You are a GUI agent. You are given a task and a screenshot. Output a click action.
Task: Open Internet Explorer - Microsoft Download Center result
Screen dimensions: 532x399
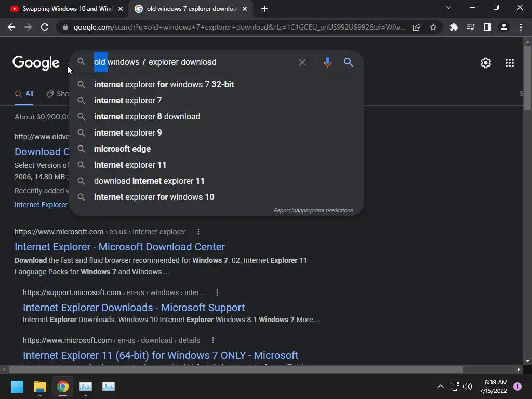point(119,247)
